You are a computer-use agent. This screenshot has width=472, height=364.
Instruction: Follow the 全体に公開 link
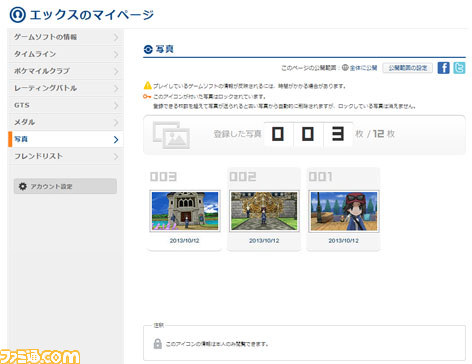click(x=363, y=68)
